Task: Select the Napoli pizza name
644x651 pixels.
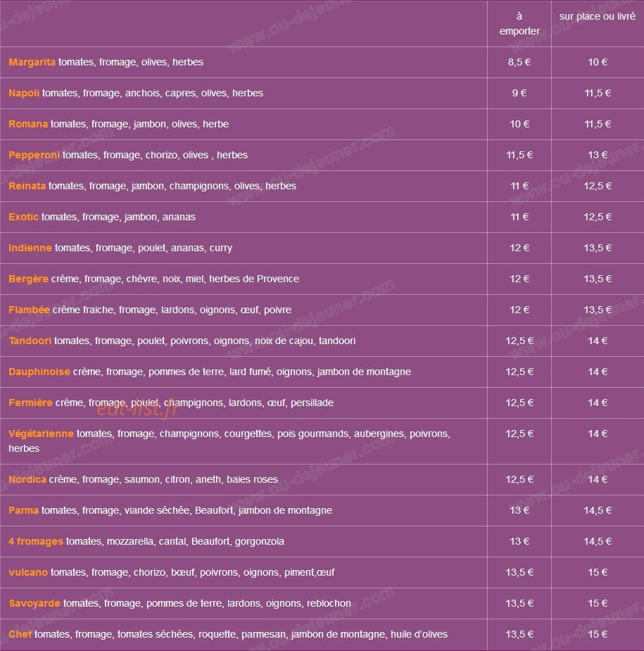Action: pos(24,93)
